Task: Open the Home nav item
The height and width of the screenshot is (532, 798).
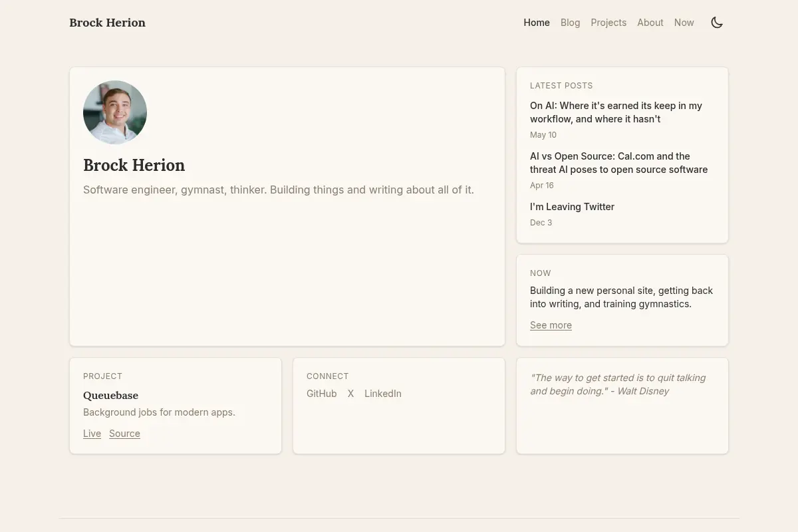Action: [x=537, y=23]
